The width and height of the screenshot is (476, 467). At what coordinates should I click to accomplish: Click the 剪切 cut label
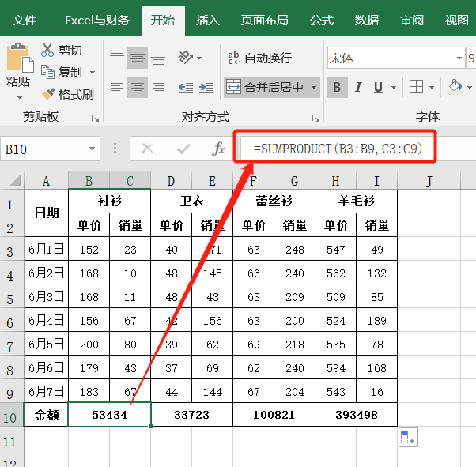coord(70,50)
